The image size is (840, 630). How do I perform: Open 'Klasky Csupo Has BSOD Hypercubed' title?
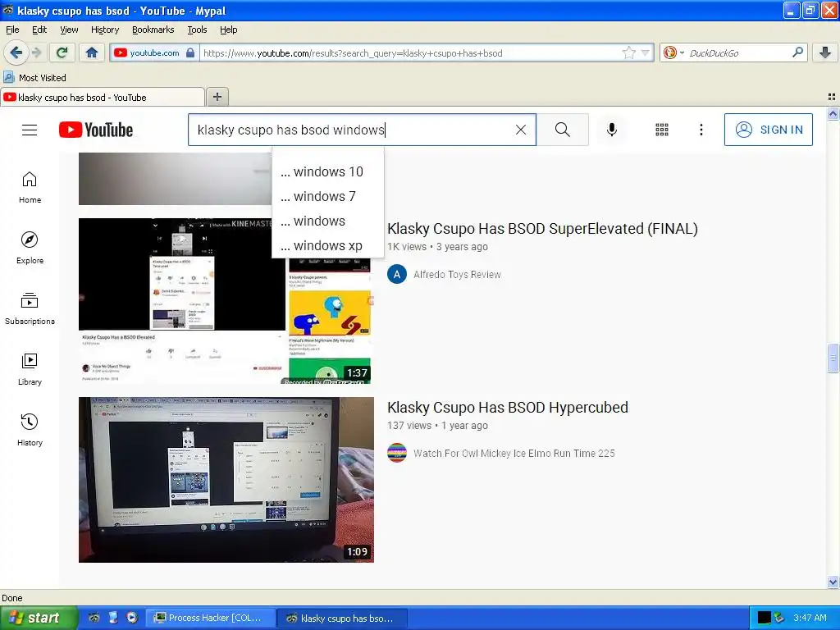(507, 408)
